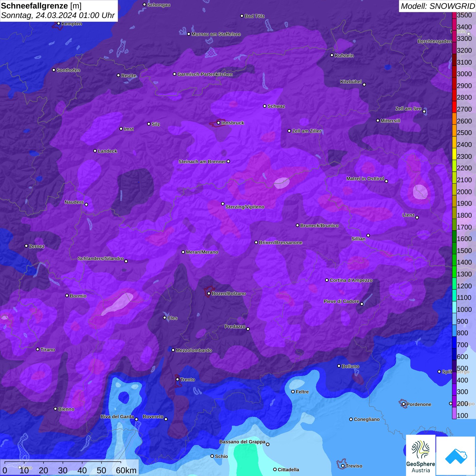Click the Rovereto label
The image size is (476, 476).
click(x=153, y=417)
